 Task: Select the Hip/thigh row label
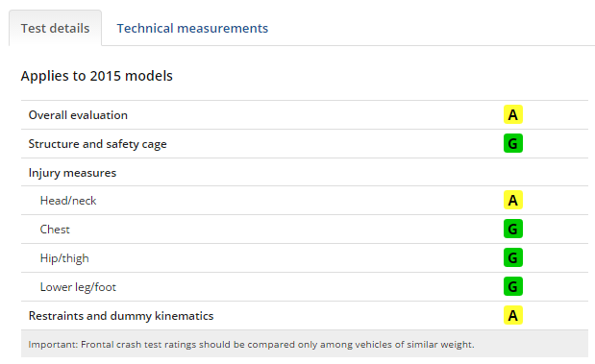(64, 258)
